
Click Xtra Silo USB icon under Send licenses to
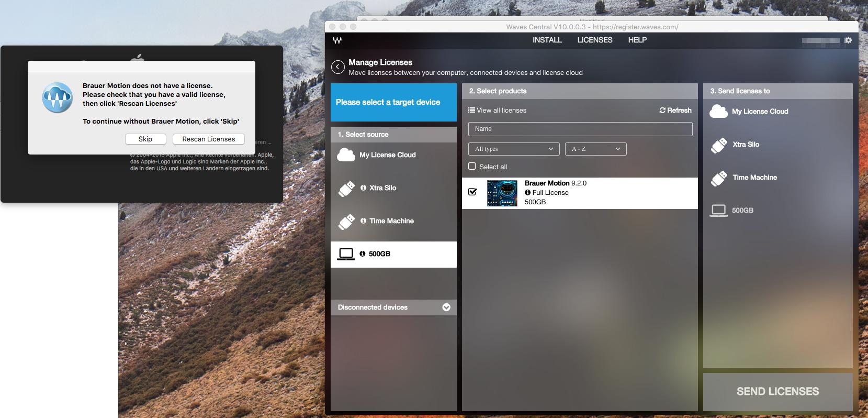719,145
